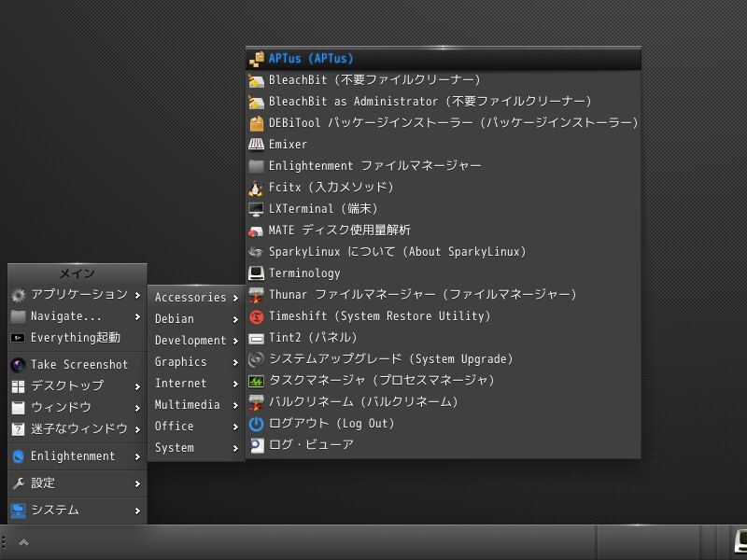This screenshot has width=747, height=560.
Task: Click the wrench icon next to 設定
Action: click(18, 483)
